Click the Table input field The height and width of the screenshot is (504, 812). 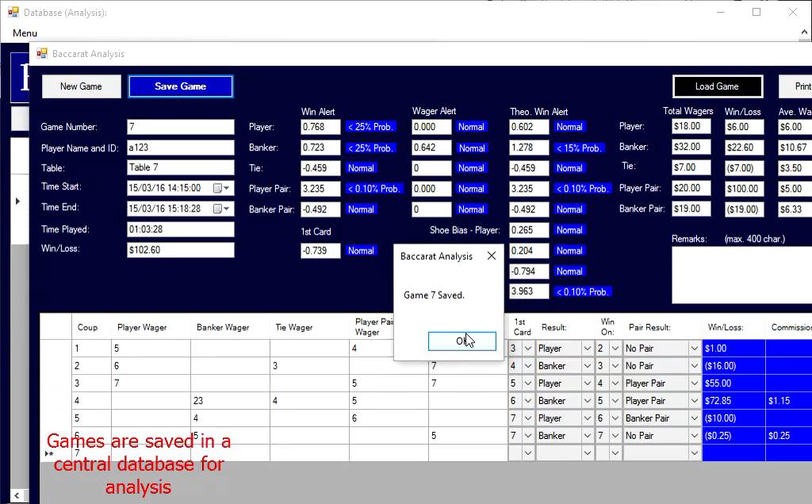point(181,168)
